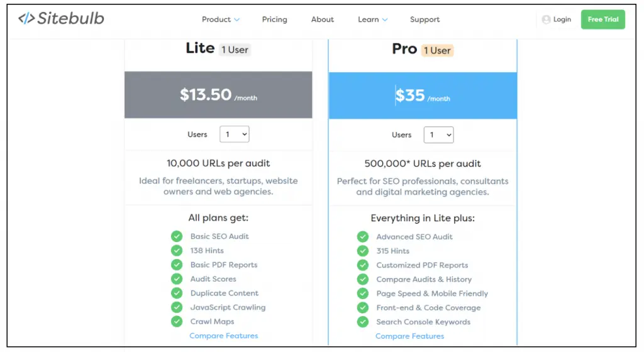Click green checkmark beside Audit Scores
This screenshot has height=352, width=644.
tap(177, 279)
